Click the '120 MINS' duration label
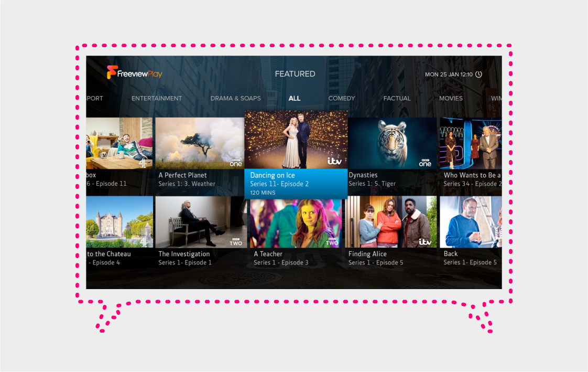The height and width of the screenshot is (372, 588). click(x=263, y=193)
